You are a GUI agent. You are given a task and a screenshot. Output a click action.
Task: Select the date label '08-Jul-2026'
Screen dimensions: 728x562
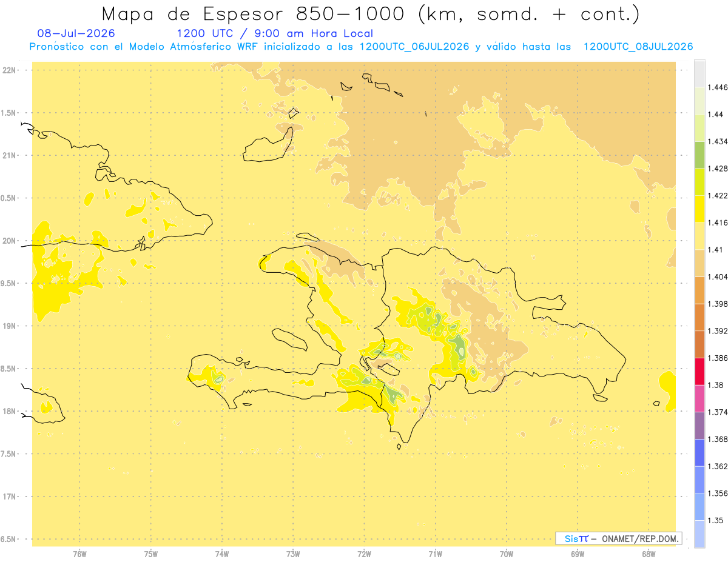pyautogui.click(x=76, y=34)
